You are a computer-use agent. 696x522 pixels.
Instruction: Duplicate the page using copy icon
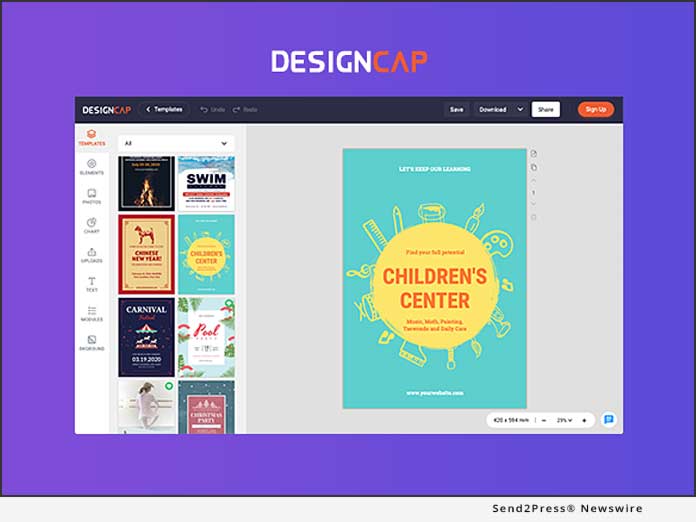(x=534, y=167)
